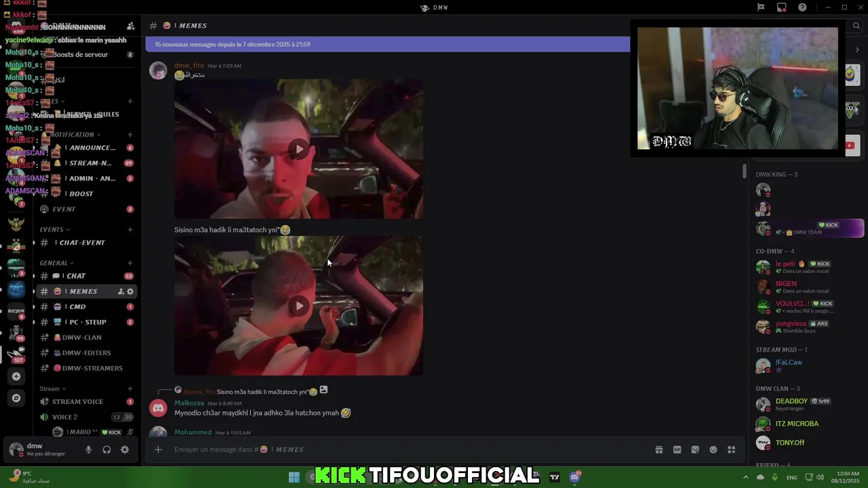Open Mohammed username profile

193,432
